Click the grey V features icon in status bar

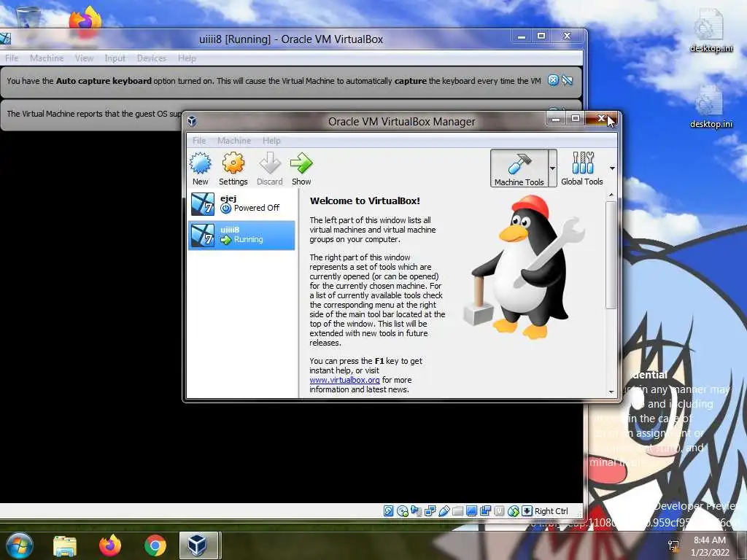(499, 511)
